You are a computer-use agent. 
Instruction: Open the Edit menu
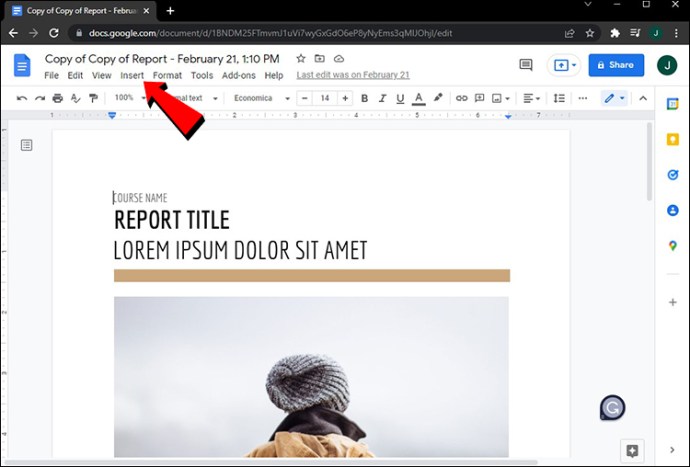click(75, 75)
